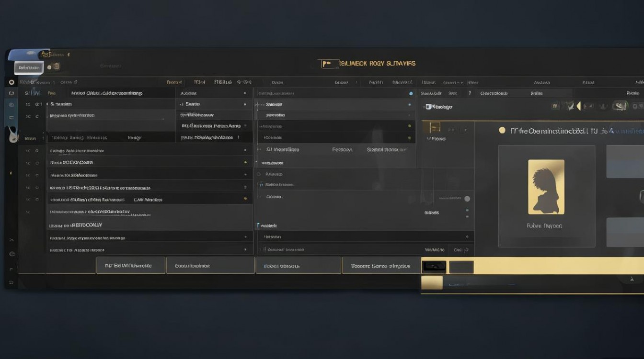Expand the first row using its right-side dot
This screenshot has width=644, height=359.
pyautogui.click(x=245, y=93)
